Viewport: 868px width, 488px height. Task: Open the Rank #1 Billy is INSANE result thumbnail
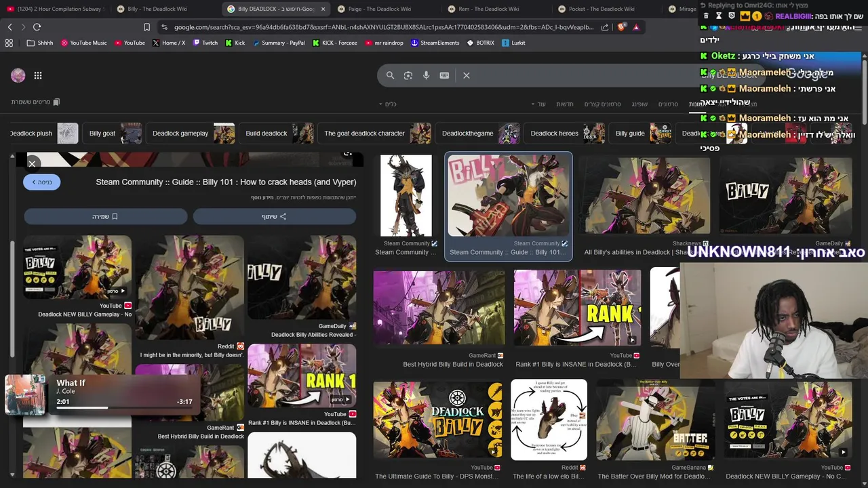tap(577, 308)
